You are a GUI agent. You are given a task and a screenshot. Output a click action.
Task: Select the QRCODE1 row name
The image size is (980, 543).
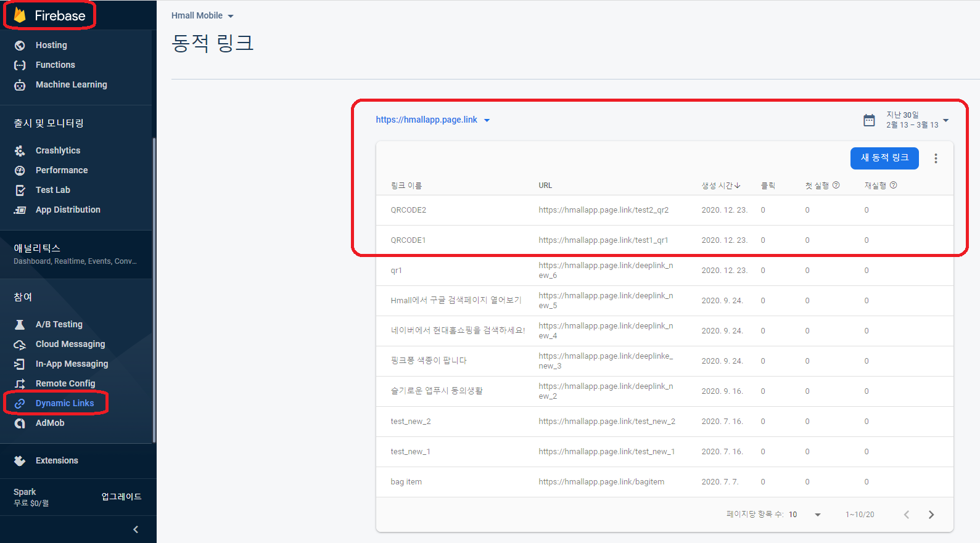click(x=408, y=240)
